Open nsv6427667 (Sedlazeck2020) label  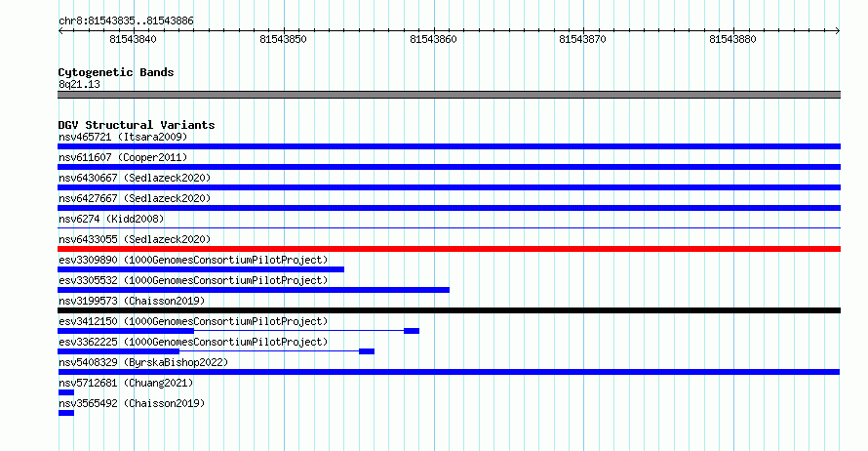coord(135,198)
